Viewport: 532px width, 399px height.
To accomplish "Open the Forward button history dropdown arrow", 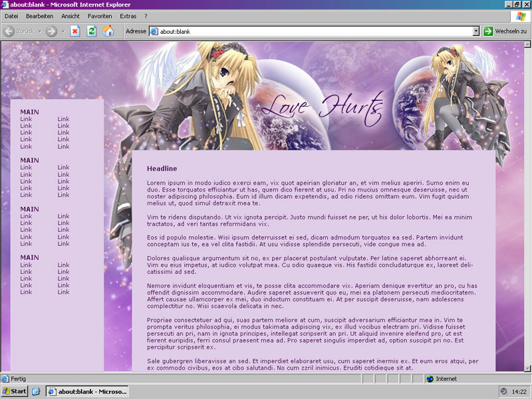I will 63,31.
